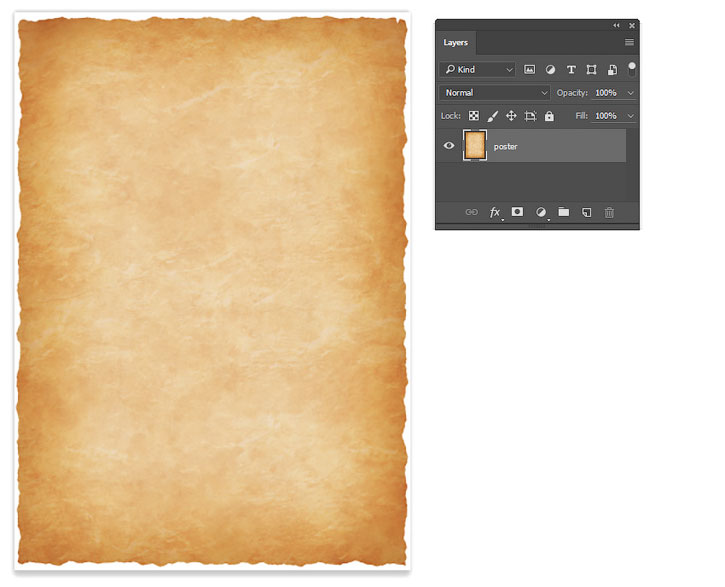The image size is (725, 587).
Task: Add a layer style fx button
Action: 495,212
